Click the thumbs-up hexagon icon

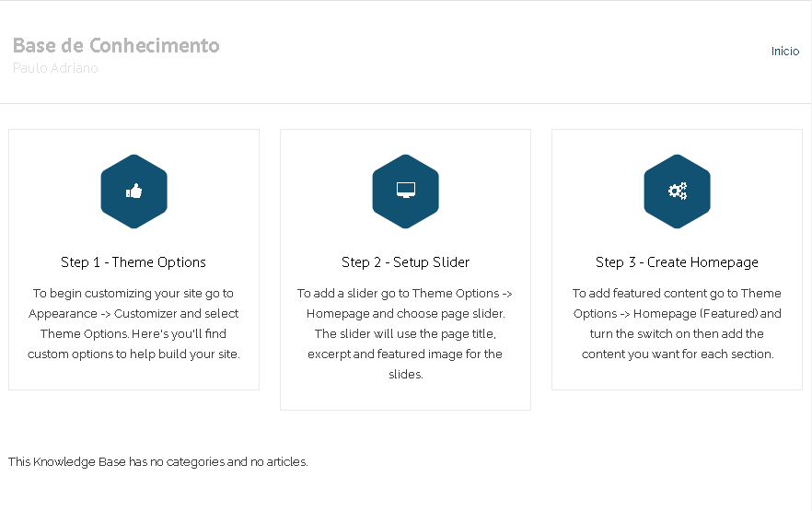(x=134, y=192)
